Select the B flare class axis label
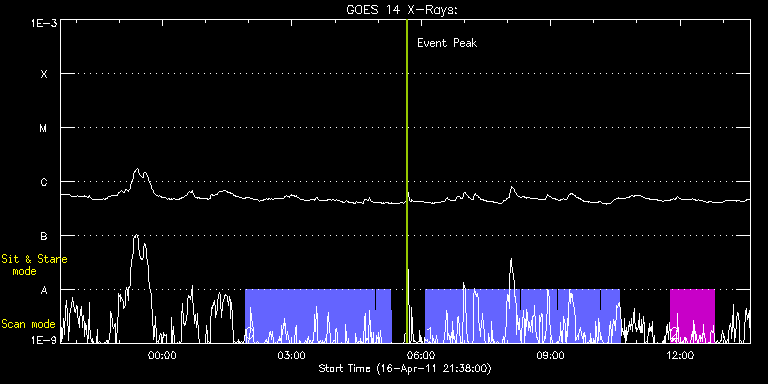768x384 pixels. point(44,236)
